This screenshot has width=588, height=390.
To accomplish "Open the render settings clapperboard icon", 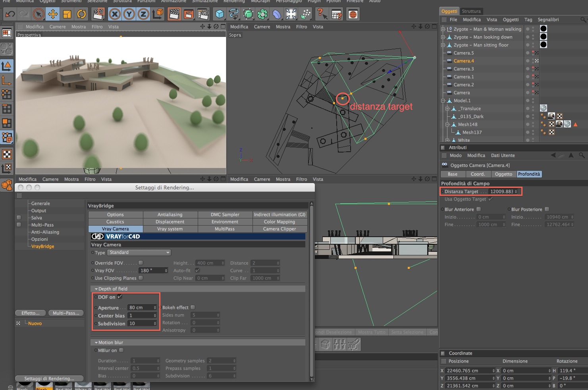I will (203, 14).
